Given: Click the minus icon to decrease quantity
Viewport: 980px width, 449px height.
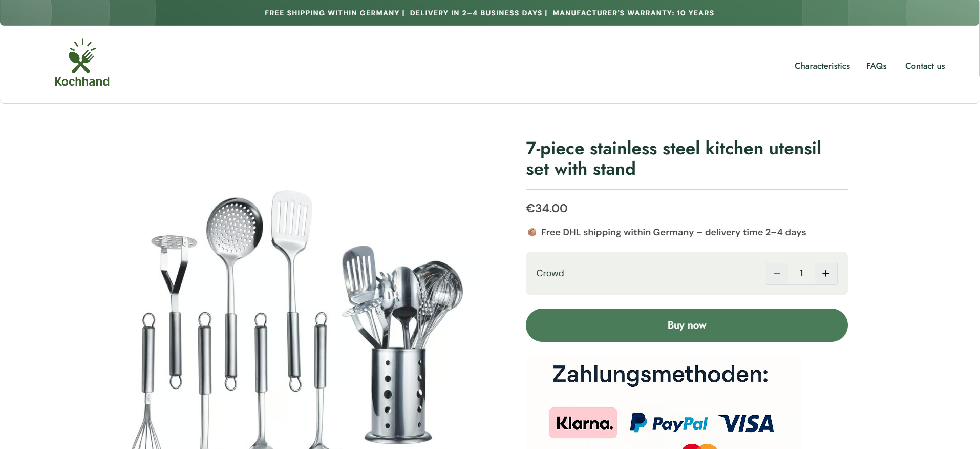Looking at the screenshot, I should [x=776, y=273].
